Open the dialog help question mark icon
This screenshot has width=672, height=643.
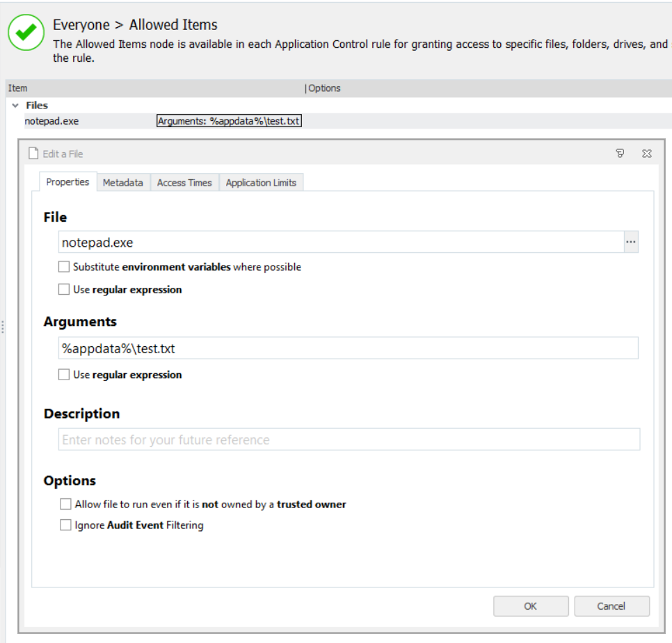tap(620, 153)
